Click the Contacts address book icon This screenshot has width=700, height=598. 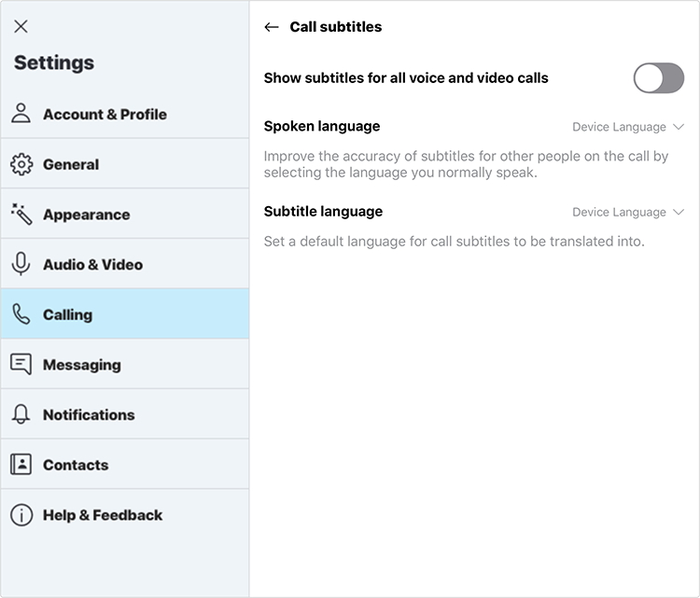[21, 465]
